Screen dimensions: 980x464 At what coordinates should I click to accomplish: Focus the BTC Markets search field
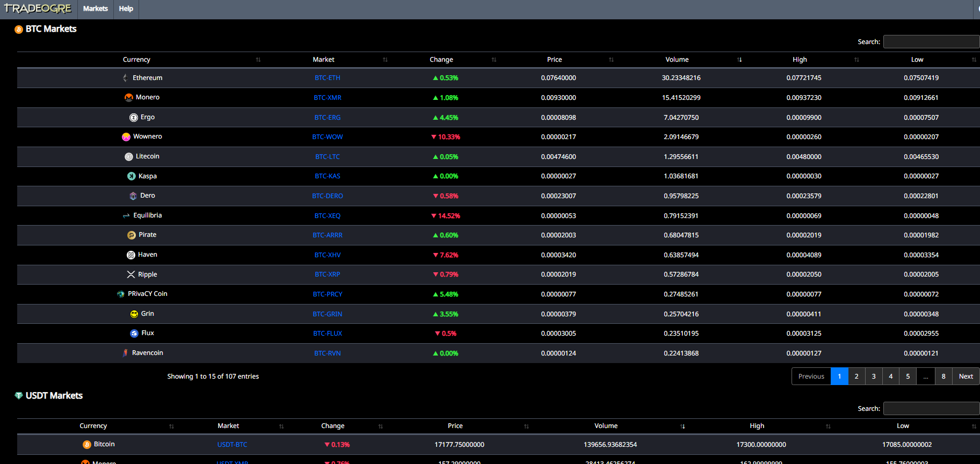coord(931,42)
